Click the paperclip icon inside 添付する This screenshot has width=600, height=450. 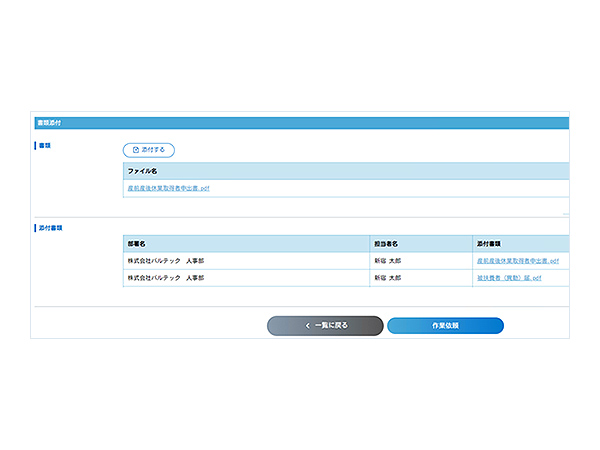136,150
